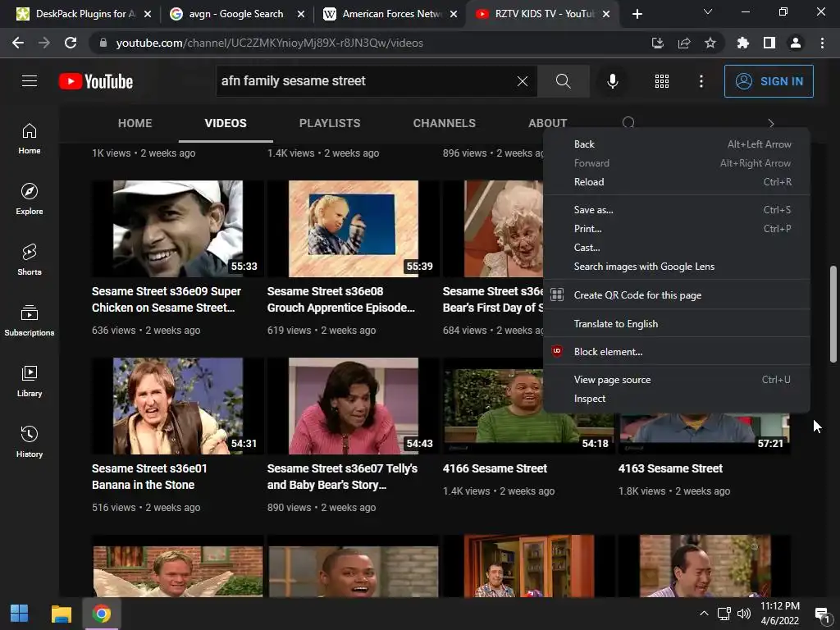The width and height of the screenshot is (840, 630).
Task: Open Sesame Street s36e09 Super Chicken title
Action: click(166, 299)
